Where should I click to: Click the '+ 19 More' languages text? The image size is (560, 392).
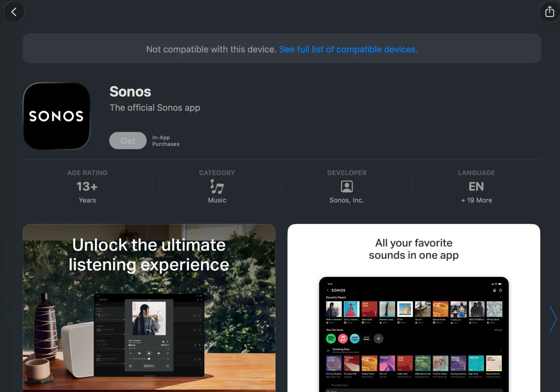coord(476,200)
